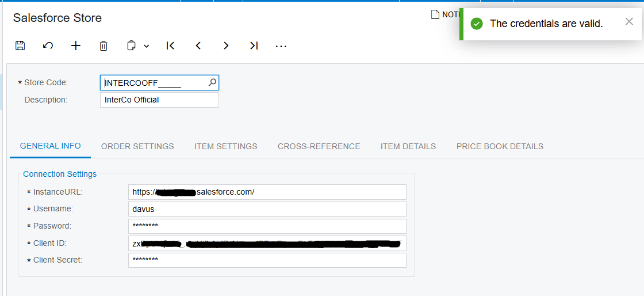Undo changes with the cancel arrow icon
The width and height of the screenshot is (644, 296).
48,45
